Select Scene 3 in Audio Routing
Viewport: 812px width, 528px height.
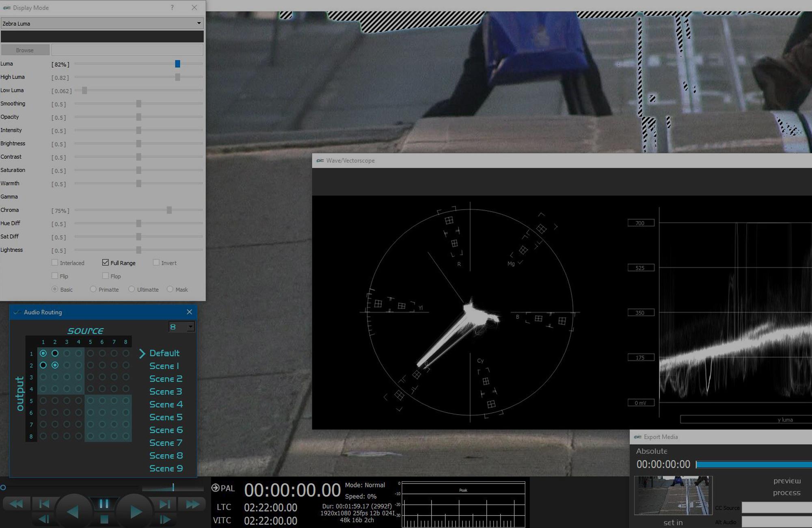click(x=165, y=392)
